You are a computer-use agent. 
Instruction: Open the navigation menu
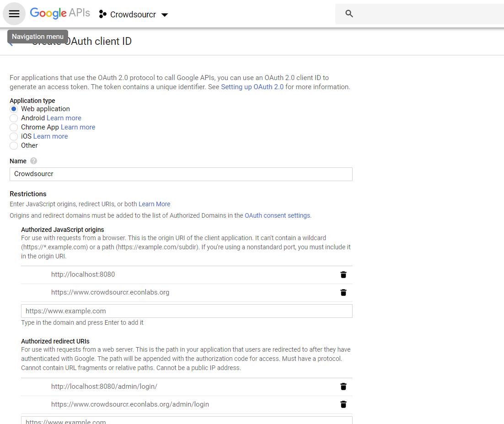14,13
